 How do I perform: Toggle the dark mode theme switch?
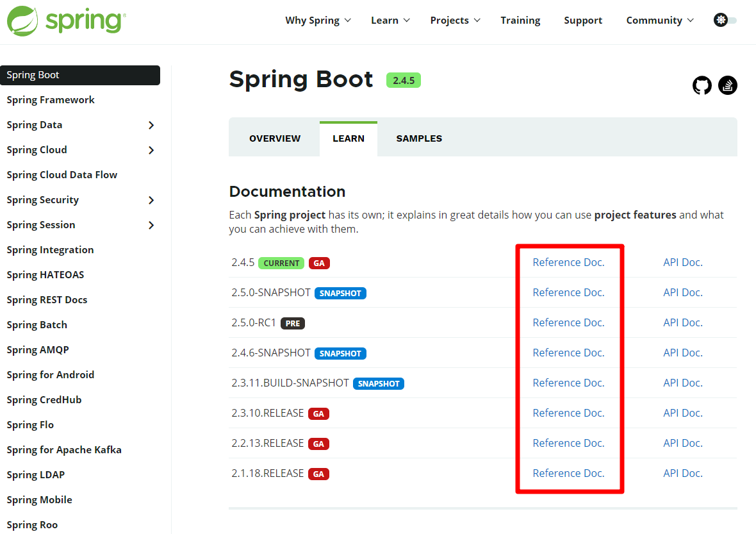(x=725, y=21)
